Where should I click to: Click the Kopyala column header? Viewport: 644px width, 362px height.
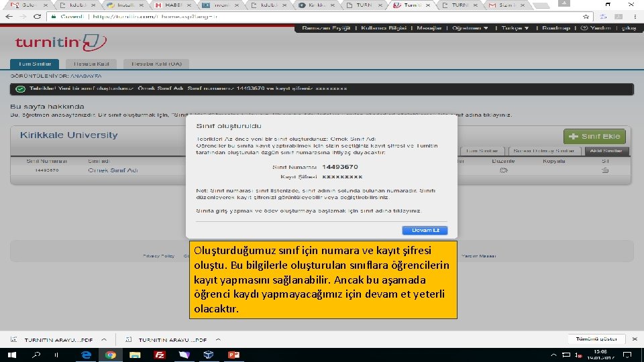[x=553, y=161]
